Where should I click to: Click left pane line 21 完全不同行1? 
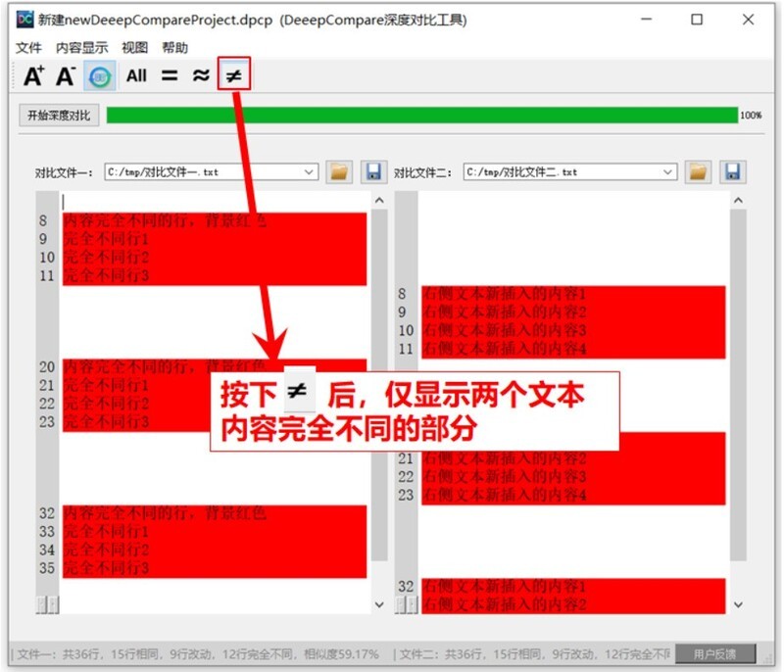coord(106,385)
